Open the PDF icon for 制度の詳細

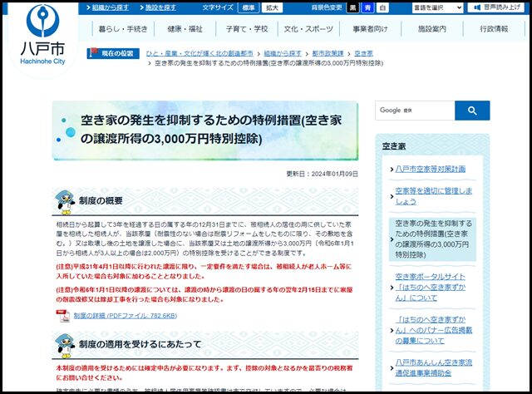pyautogui.click(x=63, y=316)
